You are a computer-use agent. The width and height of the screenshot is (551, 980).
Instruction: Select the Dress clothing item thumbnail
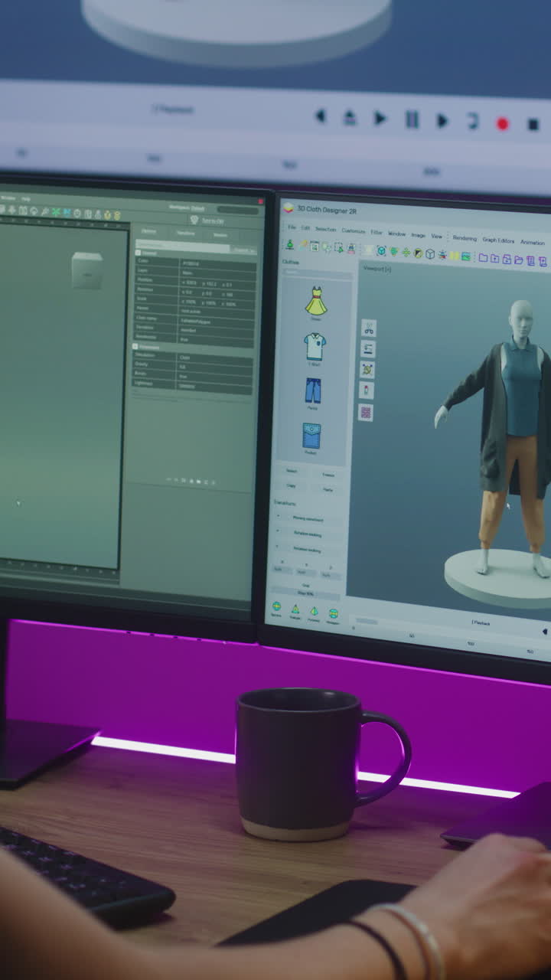[x=316, y=301]
